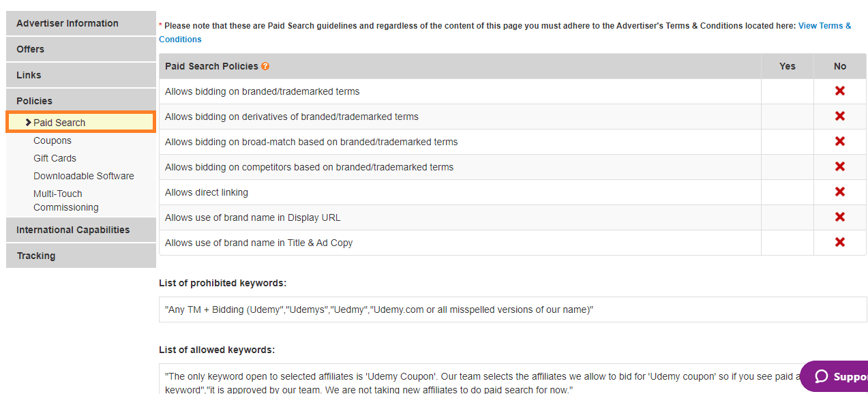Click the prohibited keywords text box
Image resolution: width=868 pixels, height=394 pixels.
coord(513,309)
